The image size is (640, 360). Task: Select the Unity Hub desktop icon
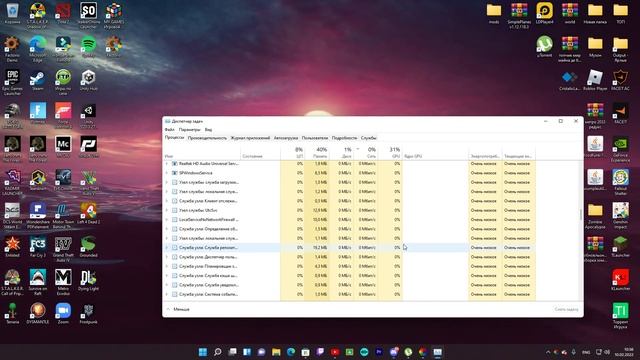pyautogui.click(x=88, y=80)
